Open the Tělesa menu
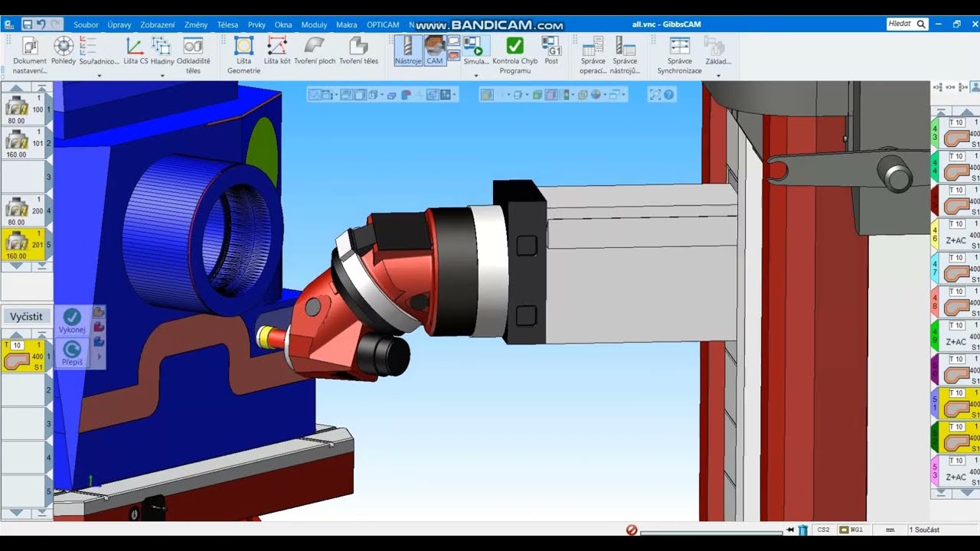Viewport: 980px width, 551px height. [x=227, y=24]
